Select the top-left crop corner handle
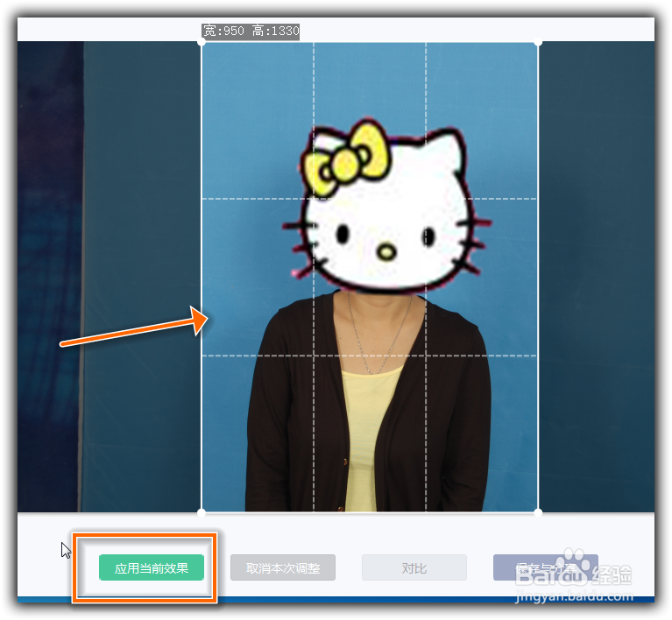Viewport: 672px width, 620px height. 201,42
